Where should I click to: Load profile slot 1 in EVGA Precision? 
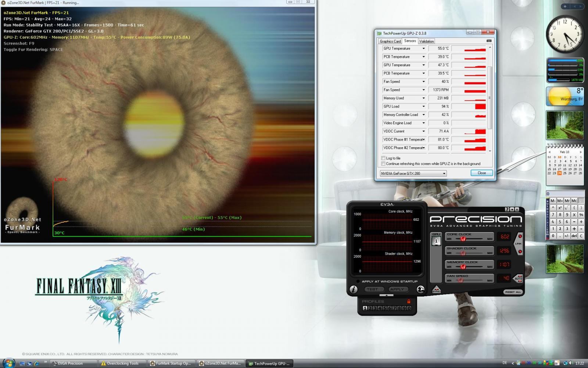point(365,308)
